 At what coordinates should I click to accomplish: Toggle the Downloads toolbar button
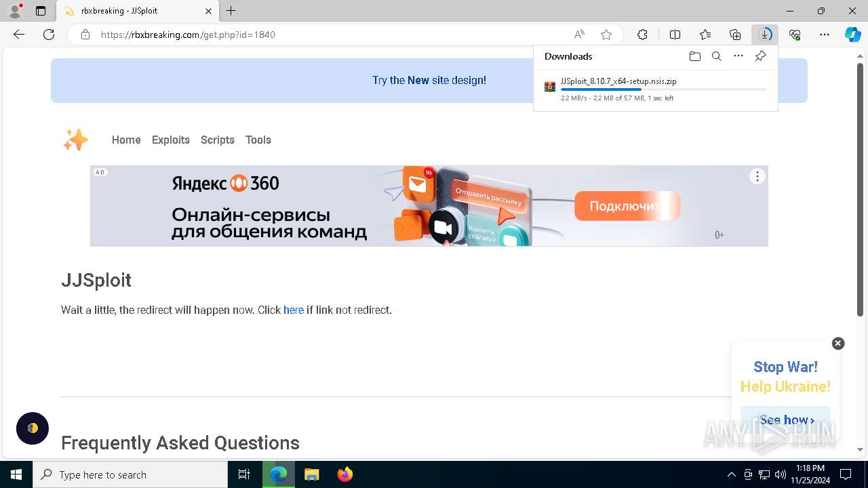[765, 35]
